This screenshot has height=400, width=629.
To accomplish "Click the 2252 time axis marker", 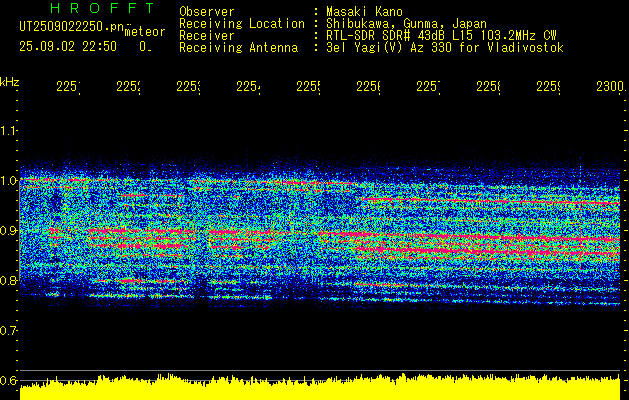I will pyautogui.click(x=128, y=87).
